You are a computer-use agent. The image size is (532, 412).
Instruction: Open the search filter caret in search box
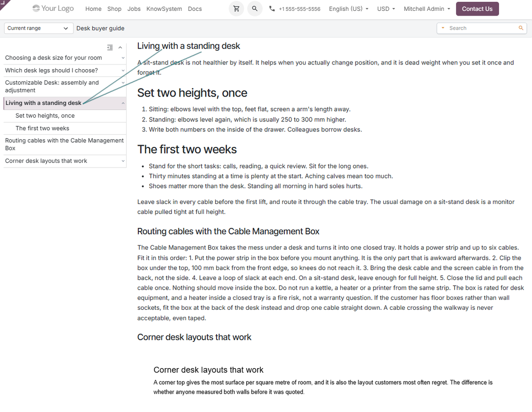(443, 28)
